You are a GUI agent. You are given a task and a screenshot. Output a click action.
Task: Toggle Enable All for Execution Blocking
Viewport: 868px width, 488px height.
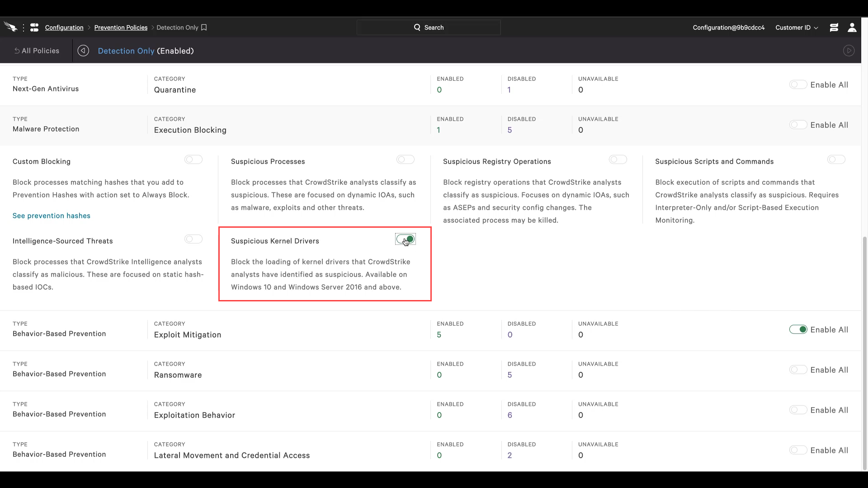(x=798, y=125)
